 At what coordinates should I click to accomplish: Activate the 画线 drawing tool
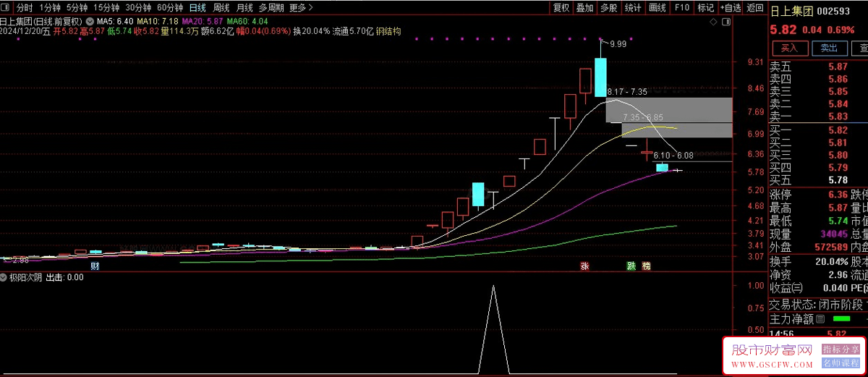tap(658, 8)
